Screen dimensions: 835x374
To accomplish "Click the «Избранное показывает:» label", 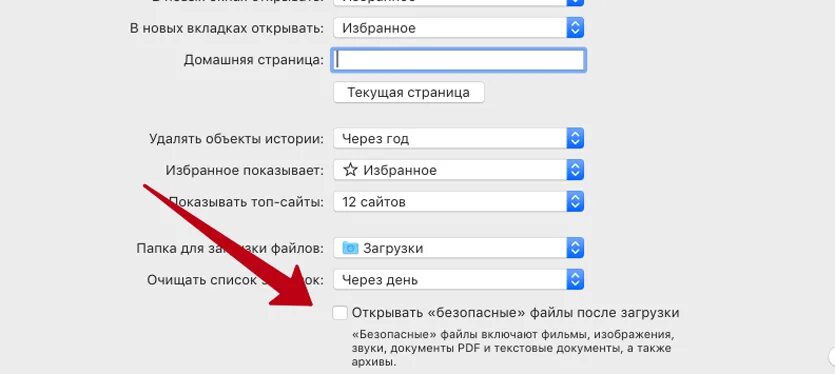I will point(244,170).
